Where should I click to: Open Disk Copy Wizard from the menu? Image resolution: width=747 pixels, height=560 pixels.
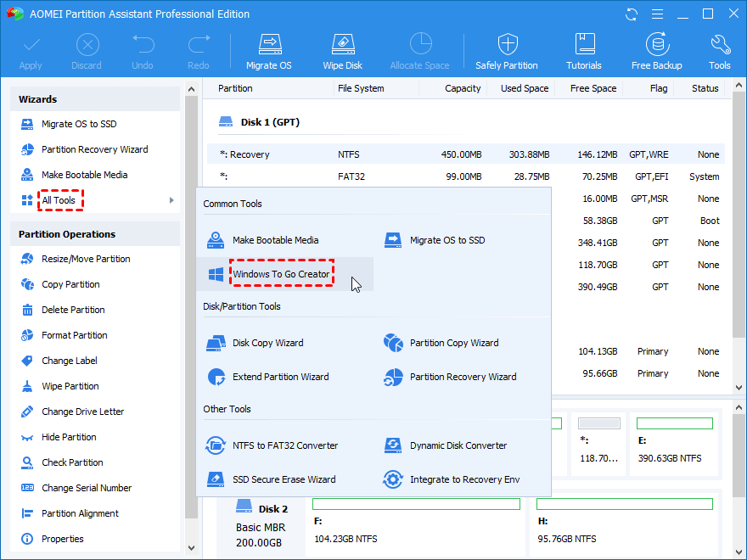click(x=267, y=343)
